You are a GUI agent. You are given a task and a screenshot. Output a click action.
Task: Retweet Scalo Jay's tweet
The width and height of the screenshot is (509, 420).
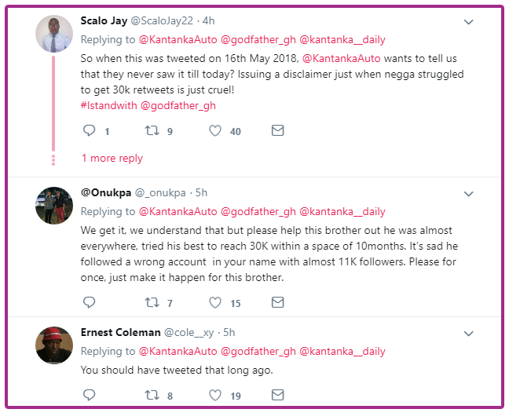click(152, 131)
